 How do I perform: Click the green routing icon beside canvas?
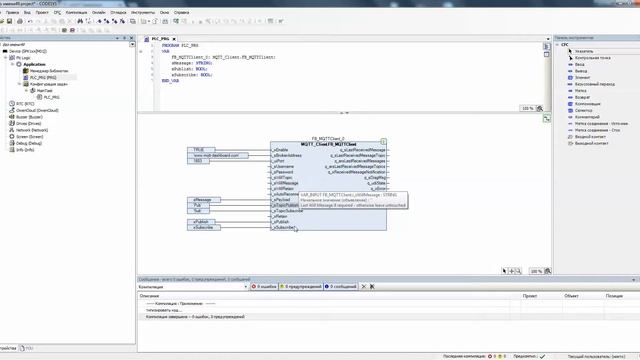point(547,119)
